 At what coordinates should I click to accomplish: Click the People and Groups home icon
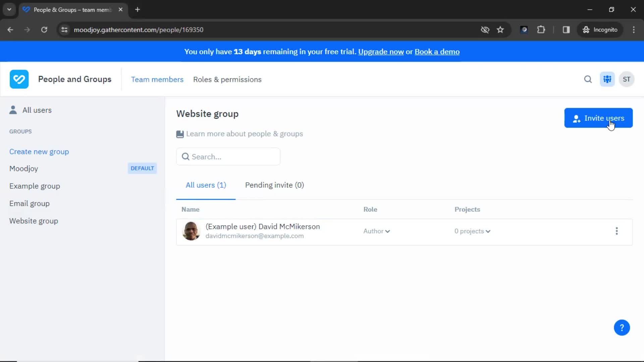[x=19, y=79]
